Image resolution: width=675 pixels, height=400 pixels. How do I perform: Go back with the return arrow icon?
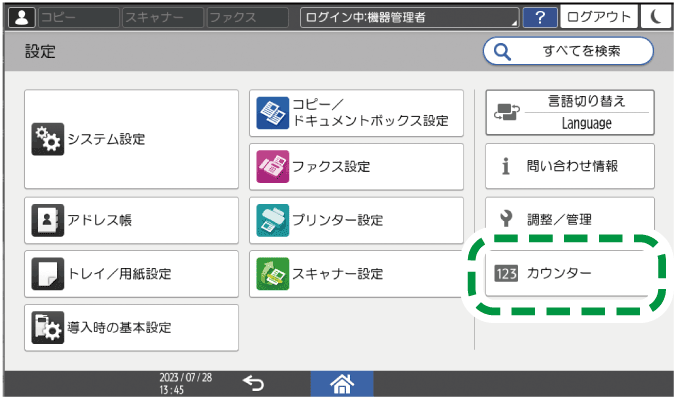pyautogui.click(x=253, y=383)
